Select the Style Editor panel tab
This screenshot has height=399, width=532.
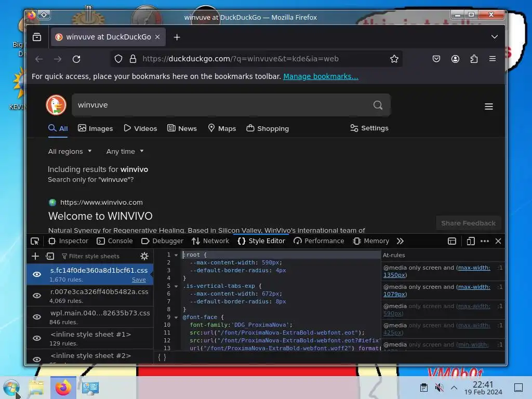(x=261, y=241)
